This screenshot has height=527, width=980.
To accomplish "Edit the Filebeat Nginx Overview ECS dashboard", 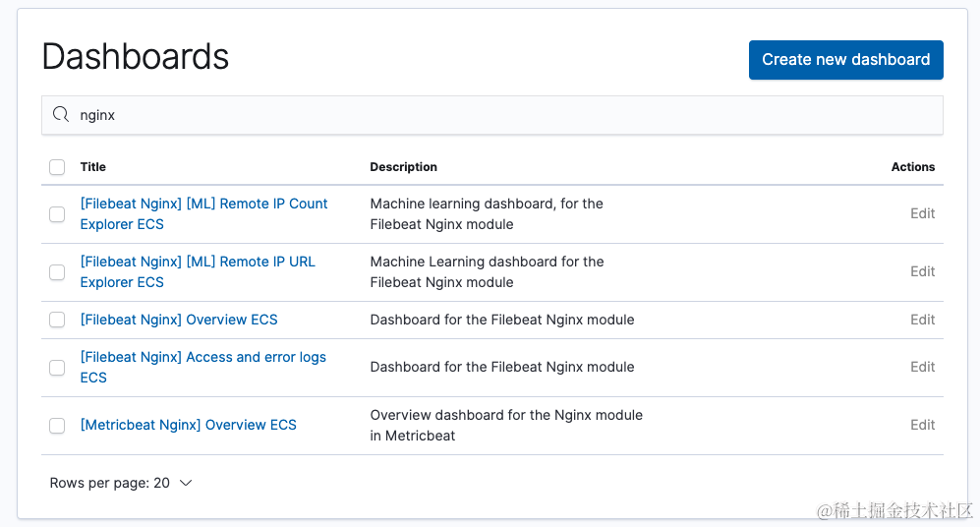I will tap(922, 320).
